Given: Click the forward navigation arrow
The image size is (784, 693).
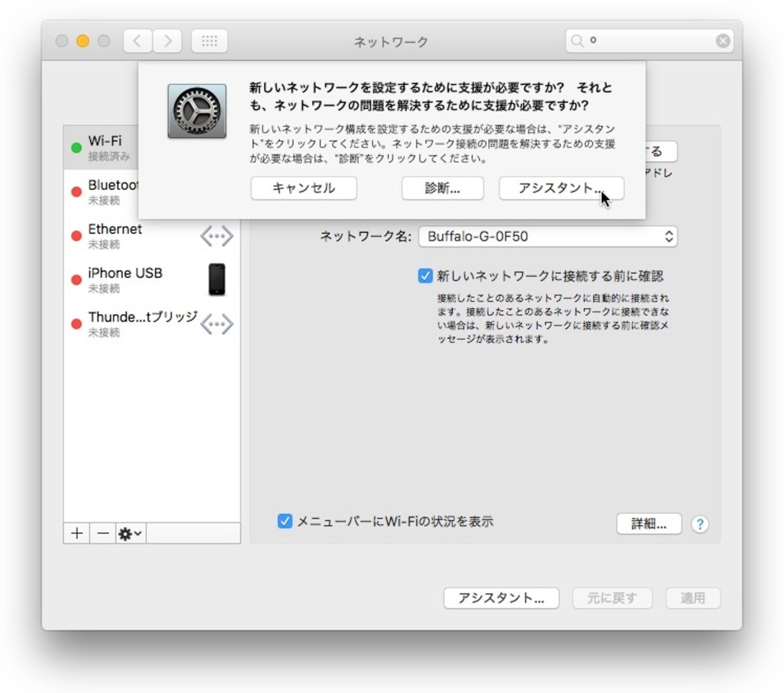Looking at the screenshot, I should coord(167,41).
